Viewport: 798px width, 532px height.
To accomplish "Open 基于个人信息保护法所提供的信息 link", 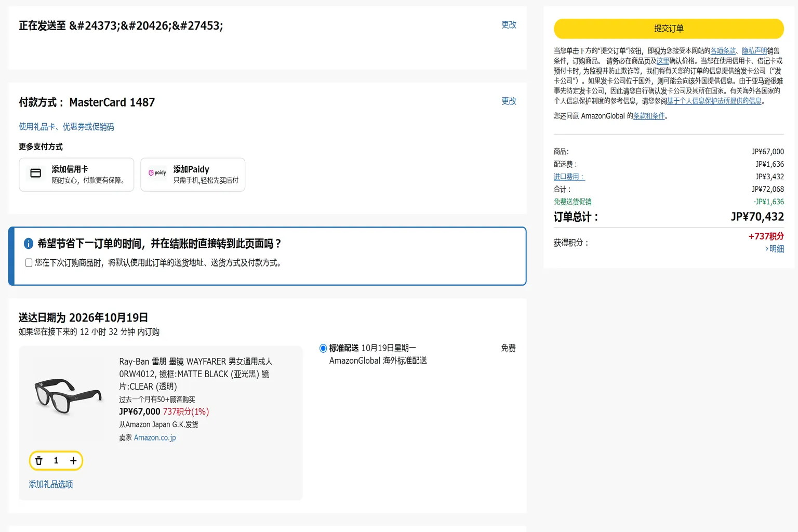I will click(x=714, y=101).
